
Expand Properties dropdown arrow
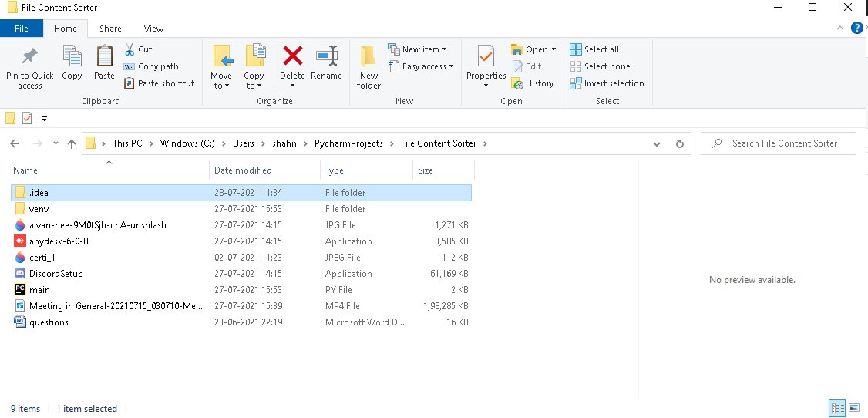(x=486, y=86)
